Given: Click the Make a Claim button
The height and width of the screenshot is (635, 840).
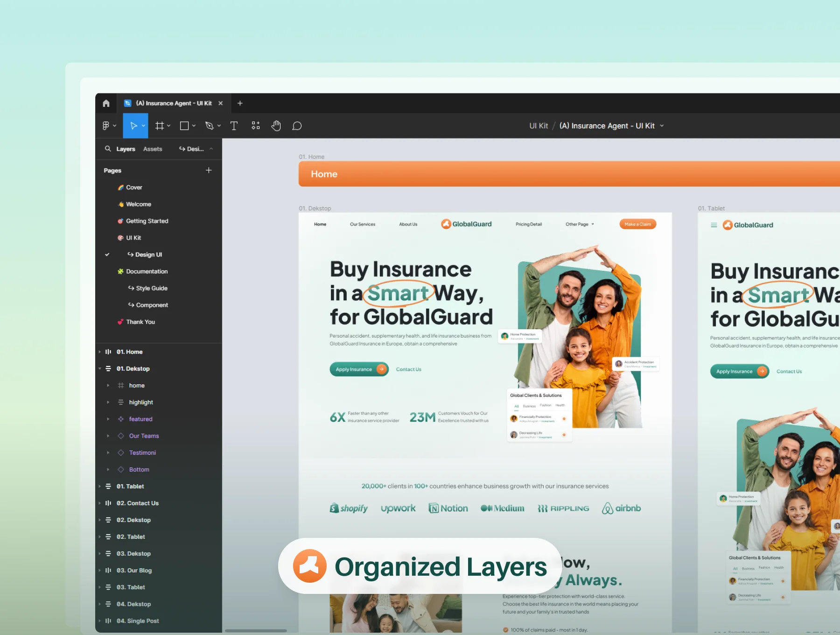Looking at the screenshot, I should (x=637, y=224).
